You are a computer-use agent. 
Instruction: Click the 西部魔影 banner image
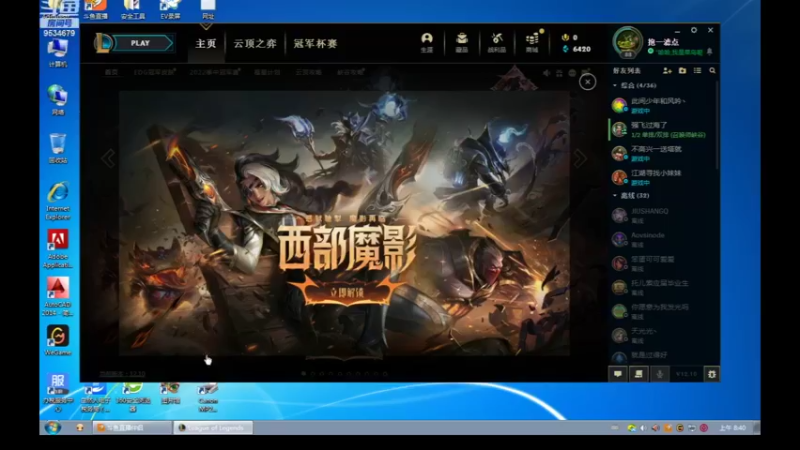pos(344,223)
